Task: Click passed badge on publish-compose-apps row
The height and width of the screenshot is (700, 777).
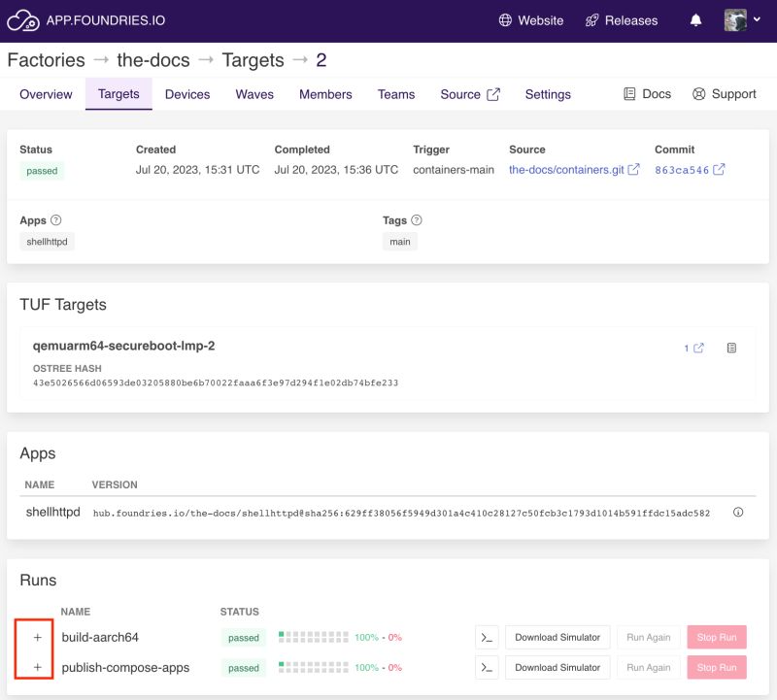Action: pos(244,668)
